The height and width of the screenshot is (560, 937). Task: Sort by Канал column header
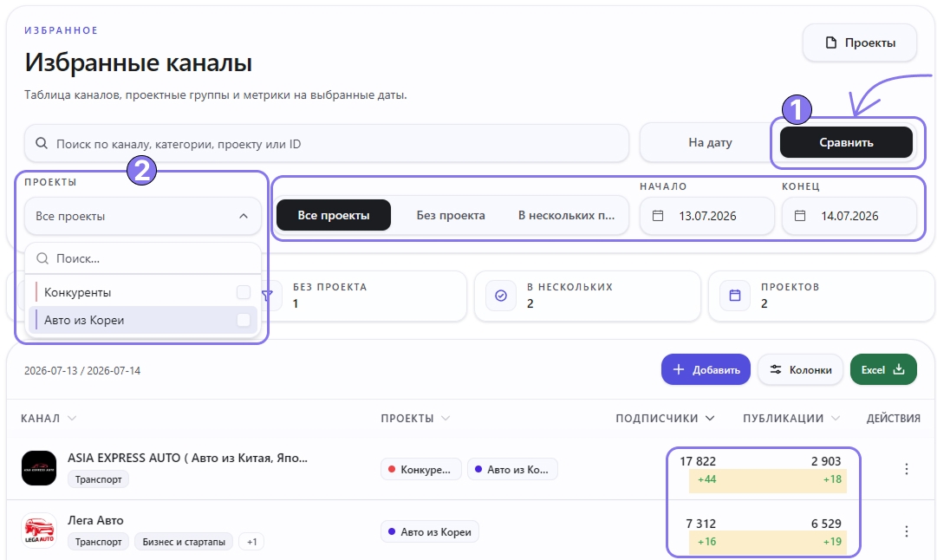click(49, 419)
